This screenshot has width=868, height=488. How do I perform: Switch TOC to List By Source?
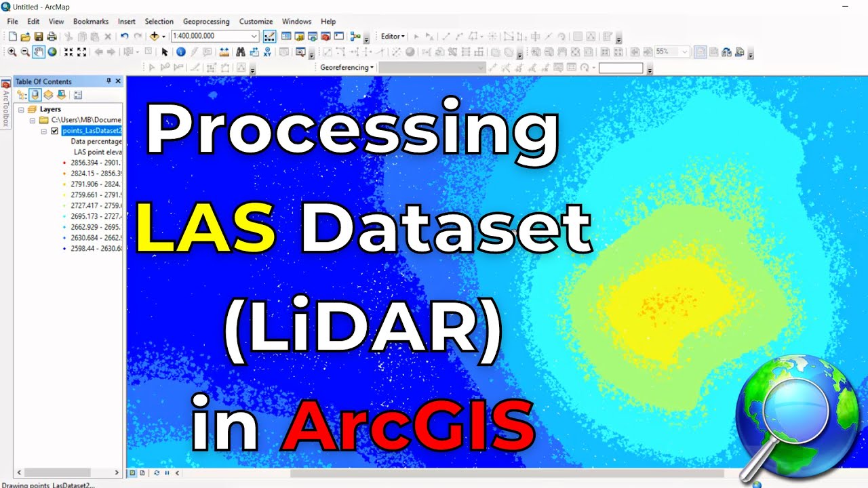coord(35,96)
